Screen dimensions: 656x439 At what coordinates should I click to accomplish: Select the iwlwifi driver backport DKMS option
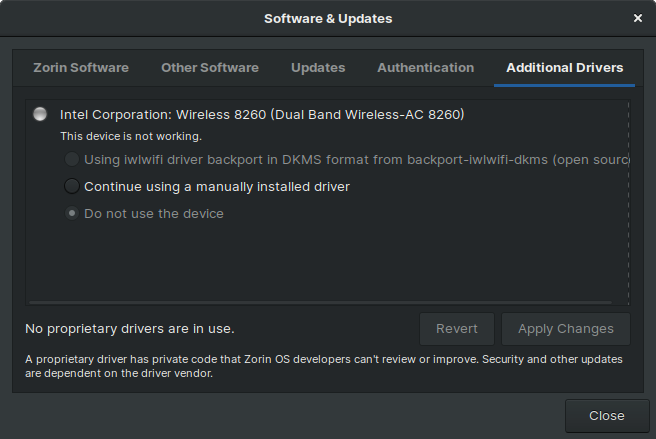(x=72, y=160)
